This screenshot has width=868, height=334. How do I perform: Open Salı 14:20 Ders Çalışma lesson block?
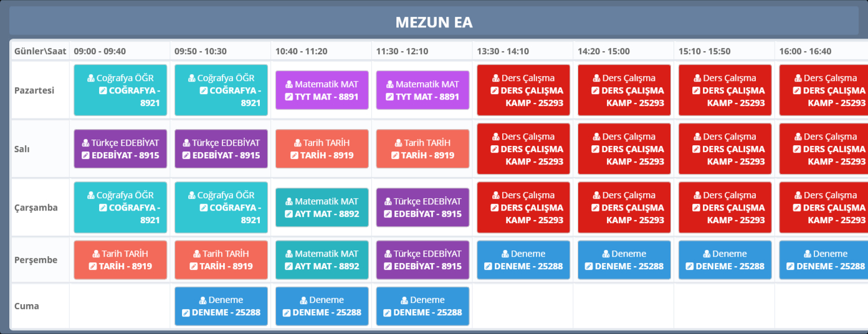624,149
